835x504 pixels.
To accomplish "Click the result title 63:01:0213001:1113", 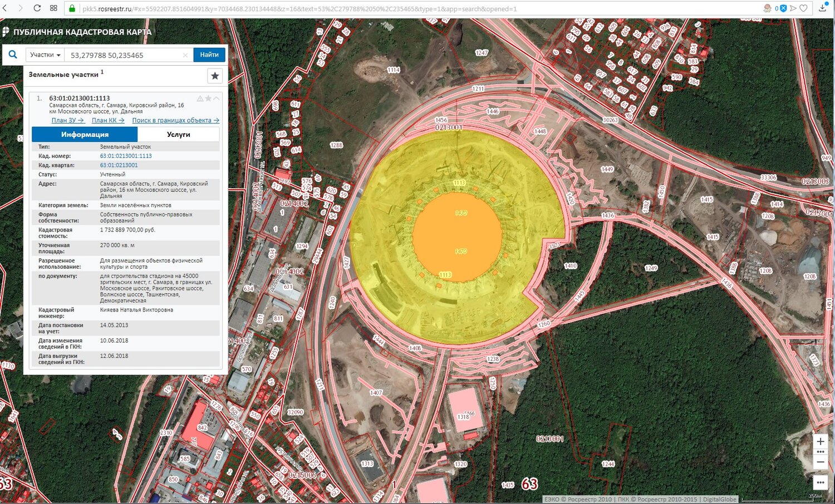I will point(79,98).
